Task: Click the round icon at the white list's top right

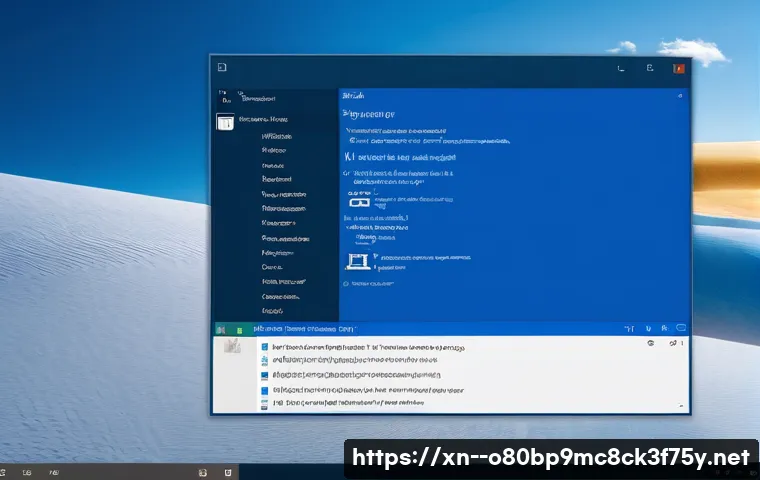Action: (650, 343)
